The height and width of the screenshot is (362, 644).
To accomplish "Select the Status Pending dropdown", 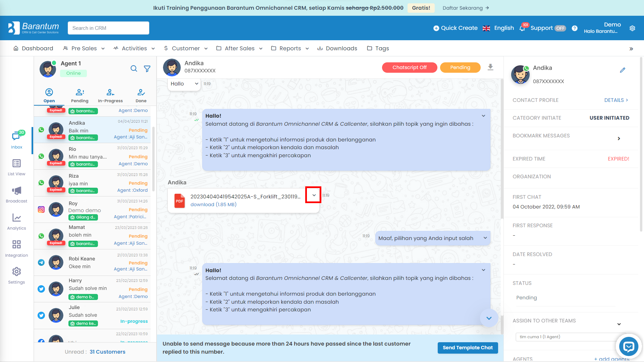I will click(x=566, y=298).
